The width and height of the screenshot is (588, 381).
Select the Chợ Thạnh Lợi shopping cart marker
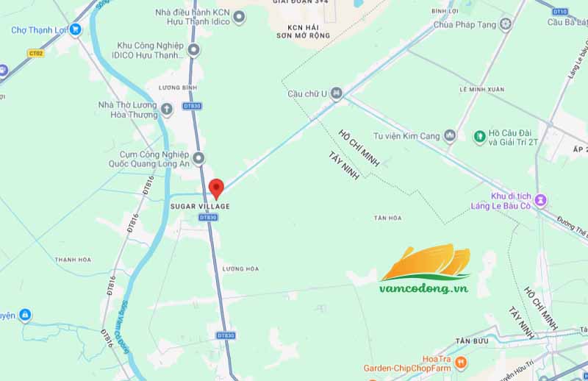pos(76,29)
